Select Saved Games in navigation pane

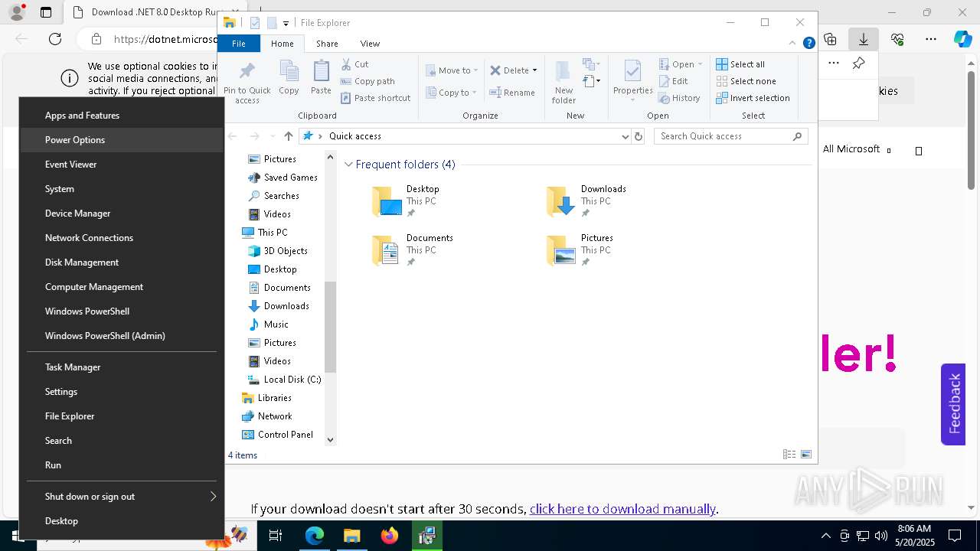283,178
